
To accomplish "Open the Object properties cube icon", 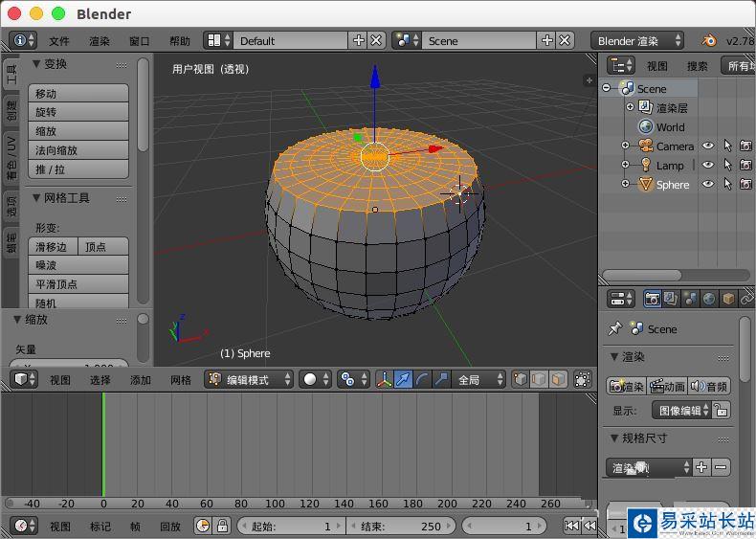I will 728,299.
